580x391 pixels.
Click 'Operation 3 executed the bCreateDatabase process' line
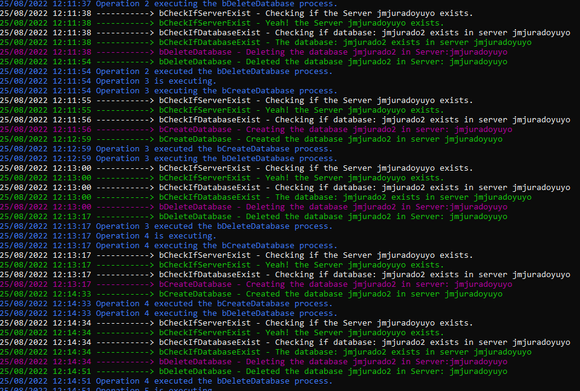(x=166, y=149)
